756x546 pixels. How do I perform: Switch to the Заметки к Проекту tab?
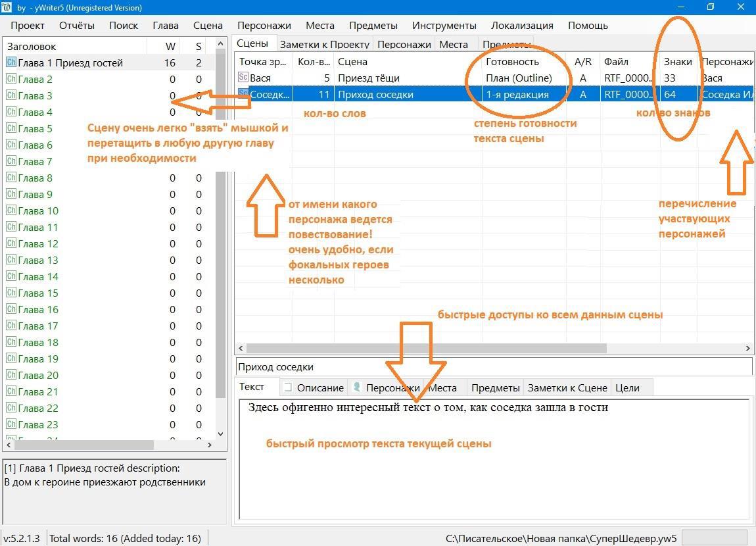tap(324, 44)
